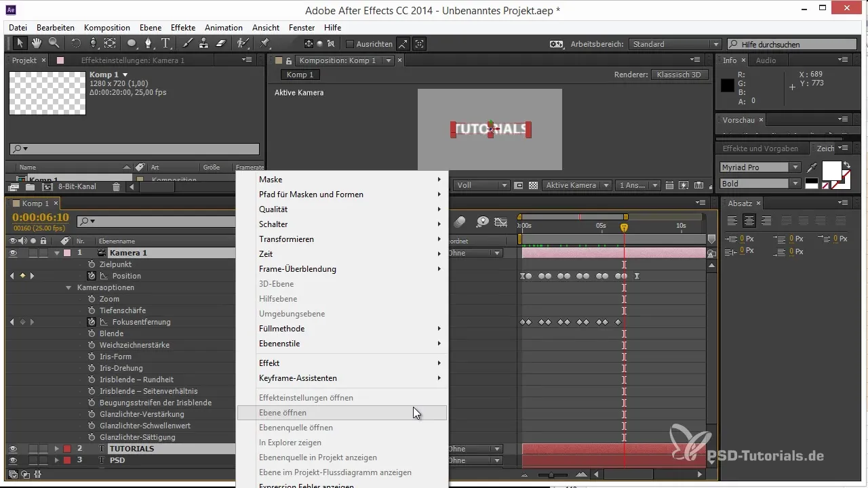Open the Voll resolution dropdown
The width and height of the screenshot is (868, 488).
pos(482,185)
